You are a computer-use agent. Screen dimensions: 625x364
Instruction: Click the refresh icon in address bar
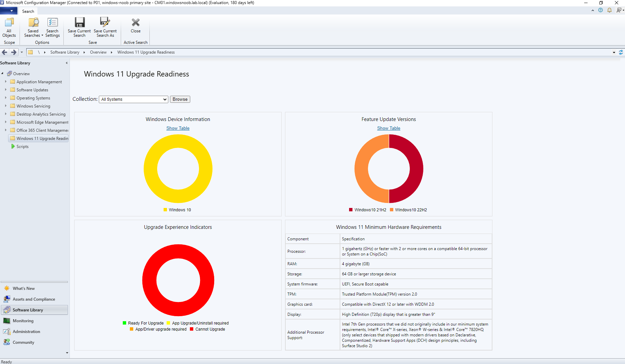pyautogui.click(x=621, y=52)
